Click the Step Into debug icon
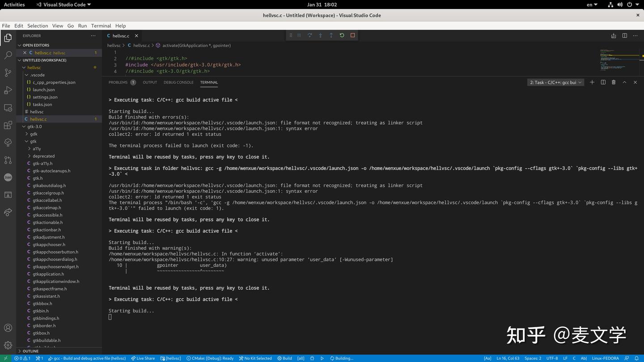Screen dimensions: 644x362 [x=320, y=35]
